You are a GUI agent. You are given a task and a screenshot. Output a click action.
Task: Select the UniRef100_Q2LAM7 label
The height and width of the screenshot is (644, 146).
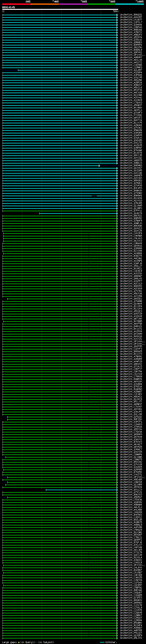pos(131,70)
